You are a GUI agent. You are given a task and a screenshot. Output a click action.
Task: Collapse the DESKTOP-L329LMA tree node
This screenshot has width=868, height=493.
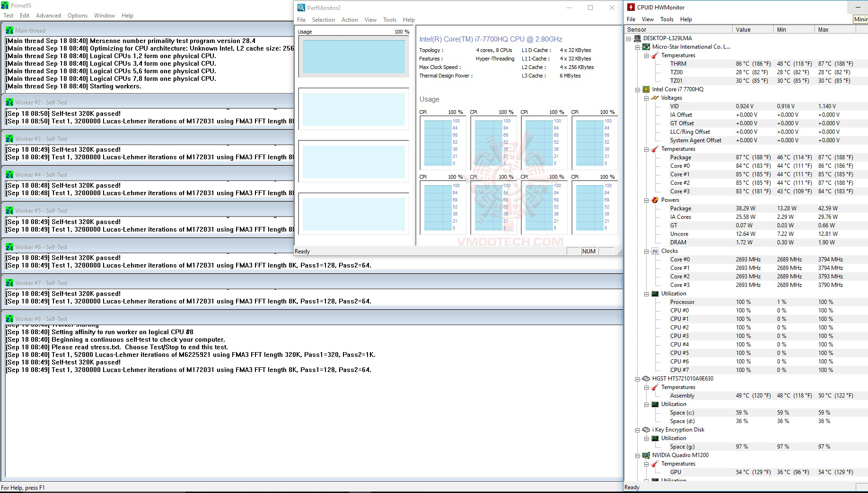pos(629,38)
